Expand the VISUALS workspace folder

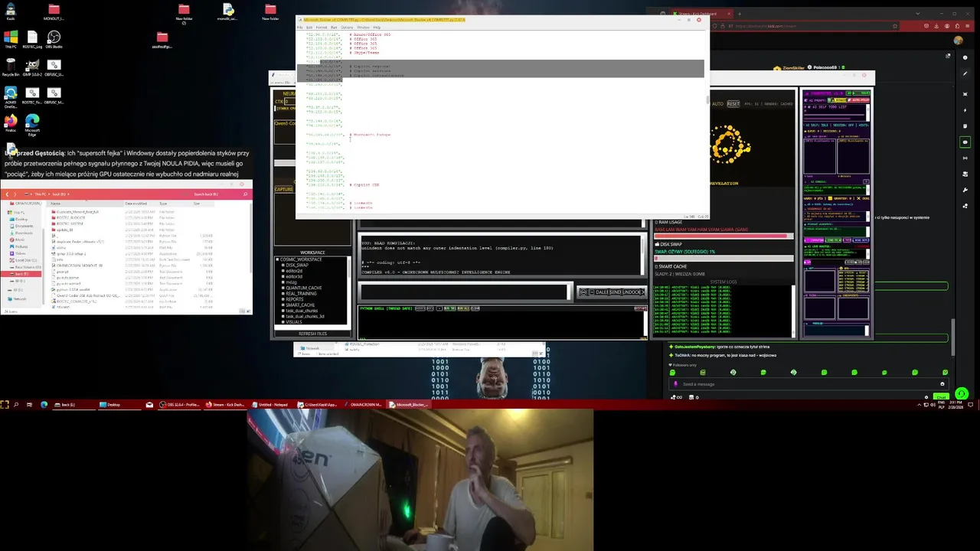point(283,321)
